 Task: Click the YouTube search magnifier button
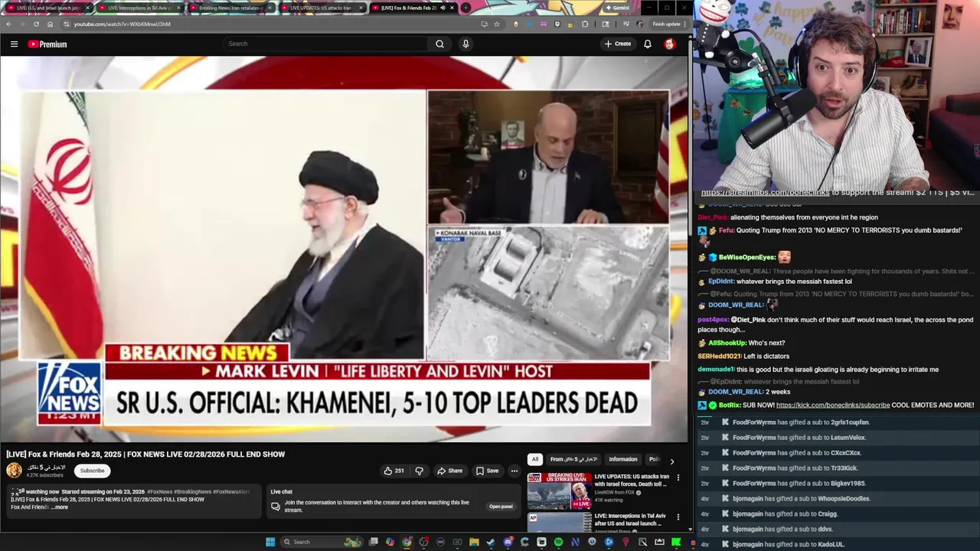click(x=439, y=44)
